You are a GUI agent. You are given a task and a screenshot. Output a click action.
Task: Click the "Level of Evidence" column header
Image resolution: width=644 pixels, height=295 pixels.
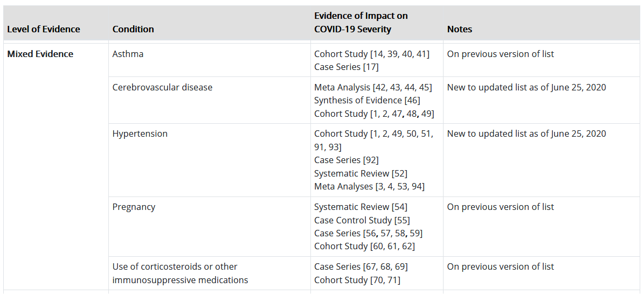click(x=44, y=30)
